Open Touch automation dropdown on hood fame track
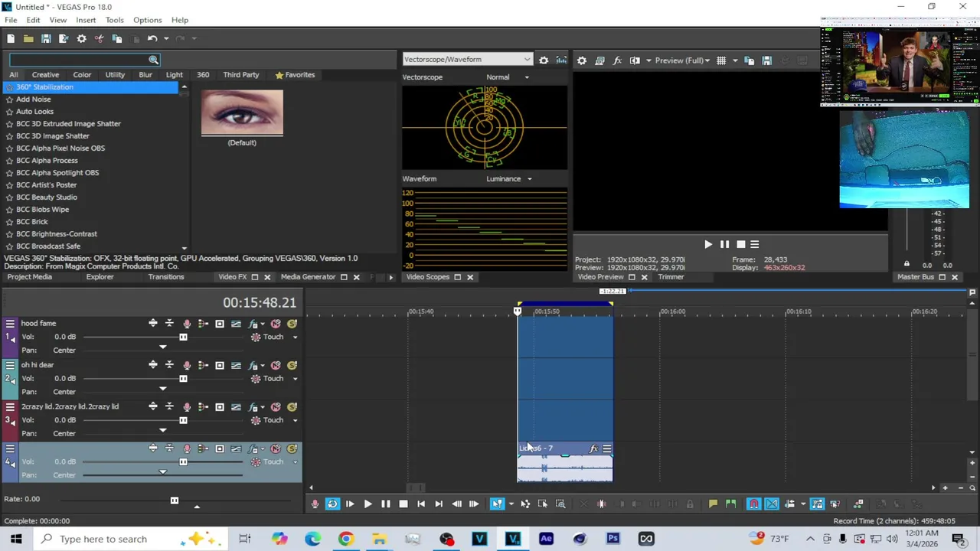The height and width of the screenshot is (551, 980). [295, 337]
